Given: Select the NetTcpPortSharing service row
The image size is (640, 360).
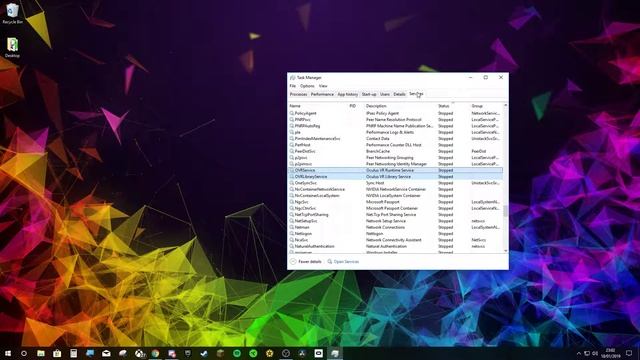Looking at the screenshot, I should coord(396,215).
